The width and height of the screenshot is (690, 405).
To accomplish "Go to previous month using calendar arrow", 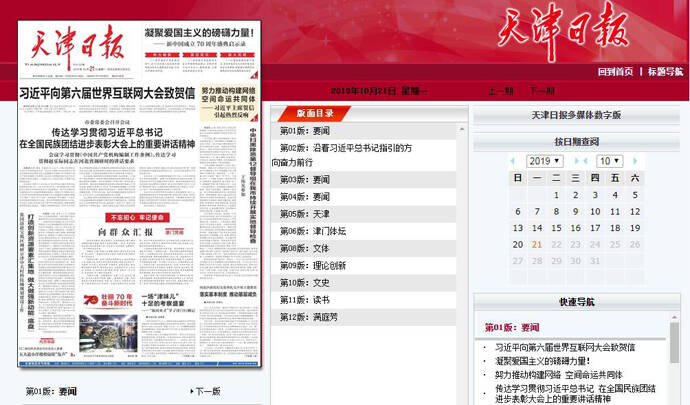I will click(x=585, y=161).
